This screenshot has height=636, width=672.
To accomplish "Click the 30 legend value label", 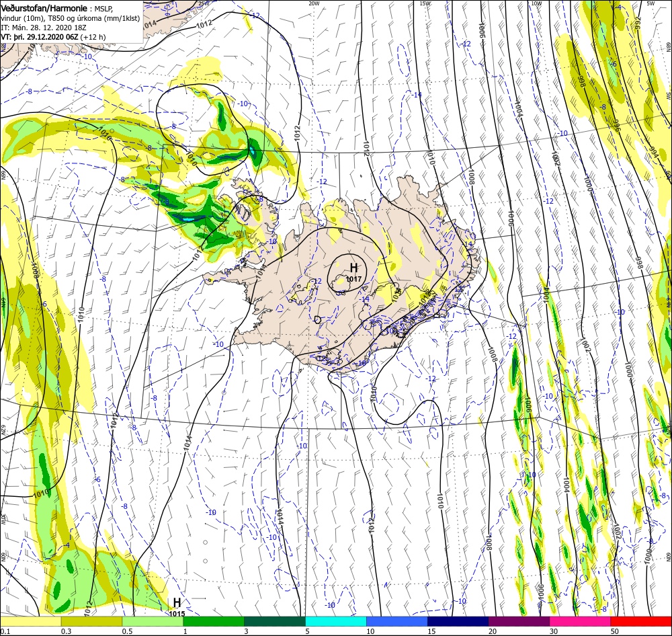I will 554,631.
